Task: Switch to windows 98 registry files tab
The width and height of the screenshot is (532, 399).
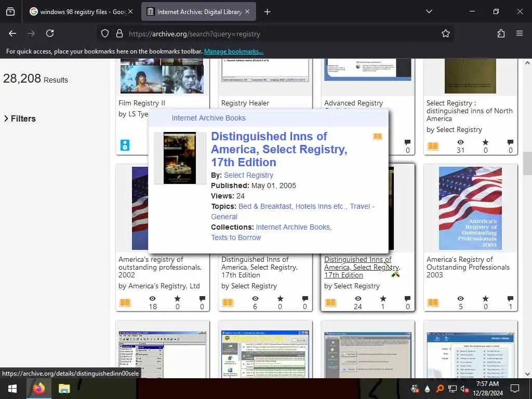Action: point(81,11)
